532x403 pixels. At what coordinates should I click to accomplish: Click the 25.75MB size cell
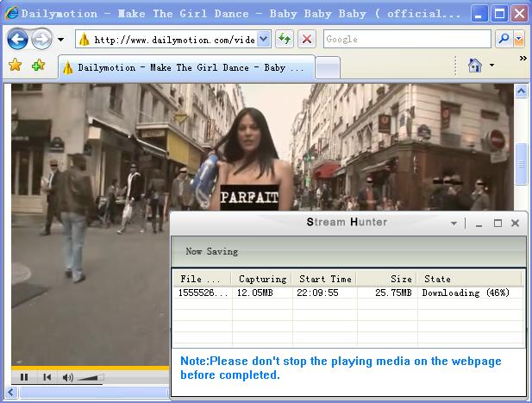coord(393,293)
